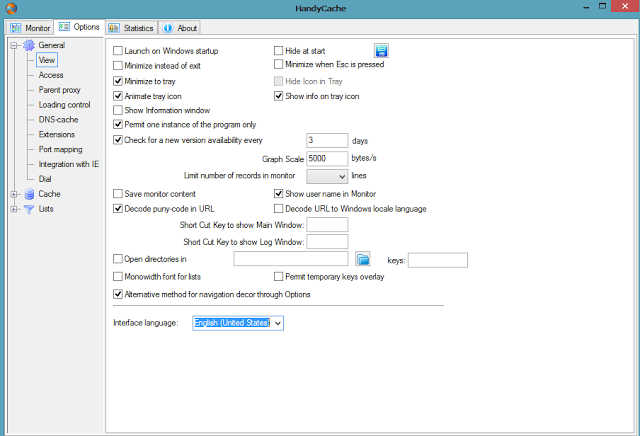Click the keys input field

pos(438,260)
